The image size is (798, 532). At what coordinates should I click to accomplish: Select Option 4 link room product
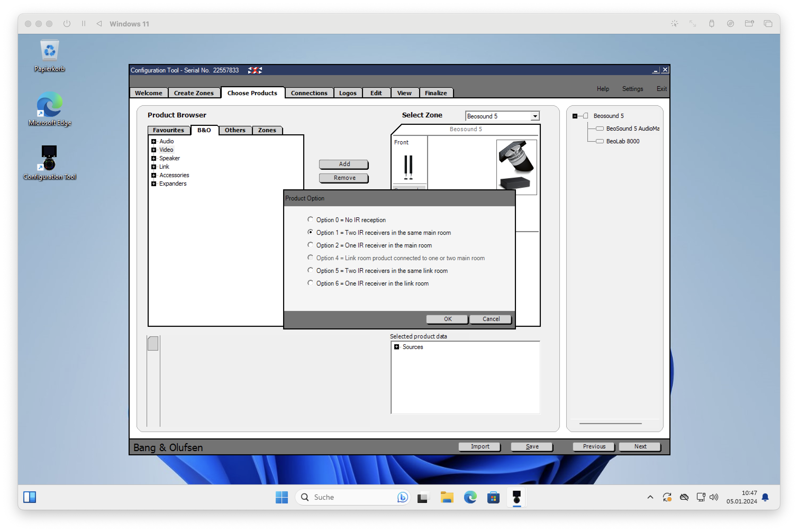click(x=310, y=258)
